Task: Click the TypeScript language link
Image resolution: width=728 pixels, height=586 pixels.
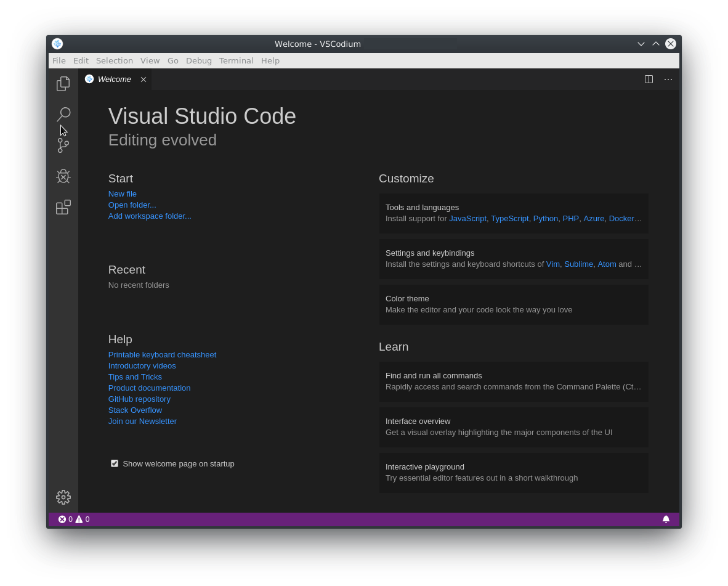Action: [510, 218]
